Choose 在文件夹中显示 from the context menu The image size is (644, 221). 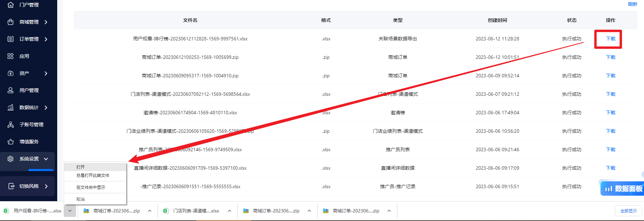point(91,187)
